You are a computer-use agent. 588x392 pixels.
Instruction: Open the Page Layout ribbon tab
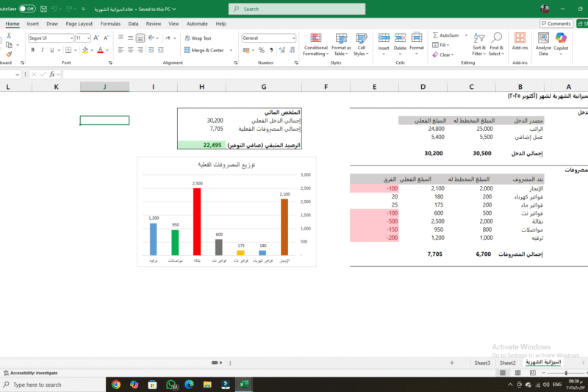79,24
